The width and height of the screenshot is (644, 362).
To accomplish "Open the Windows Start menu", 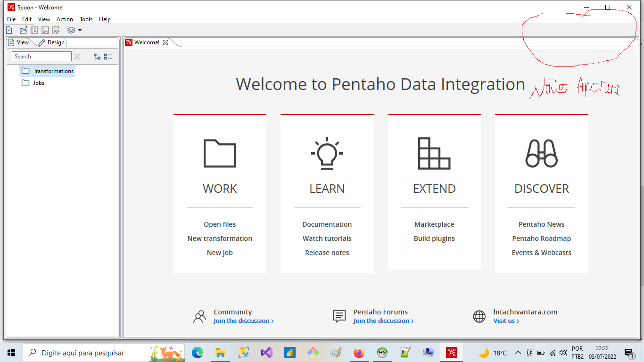I will point(11,353).
